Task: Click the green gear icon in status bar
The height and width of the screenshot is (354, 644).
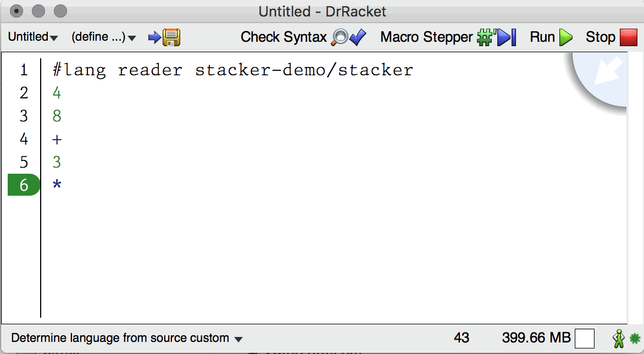Action: coord(635,339)
